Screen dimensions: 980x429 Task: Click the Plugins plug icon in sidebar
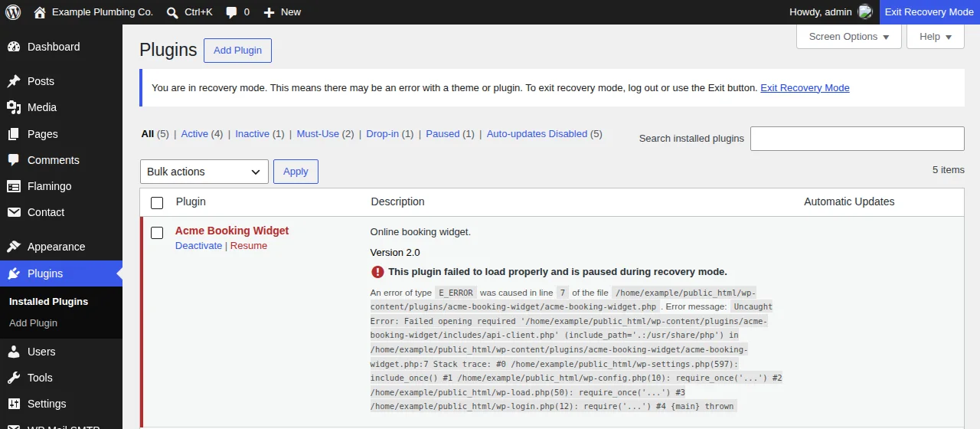click(x=14, y=273)
